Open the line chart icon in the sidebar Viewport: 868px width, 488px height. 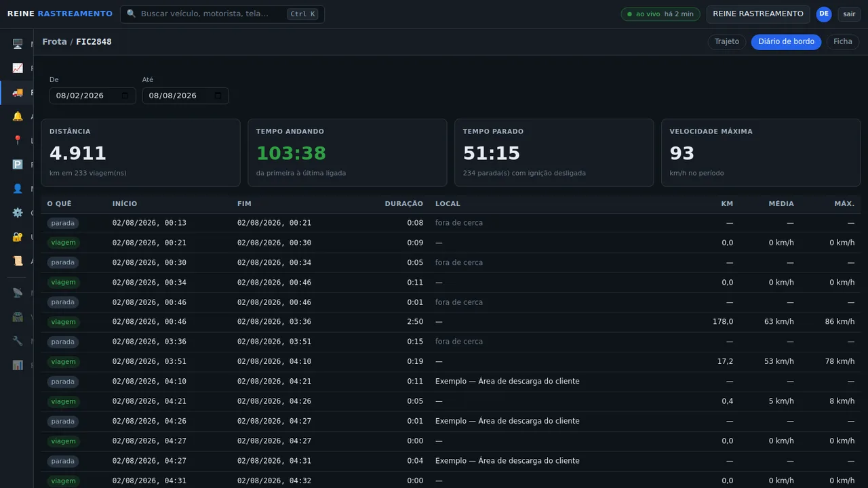point(18,68)
